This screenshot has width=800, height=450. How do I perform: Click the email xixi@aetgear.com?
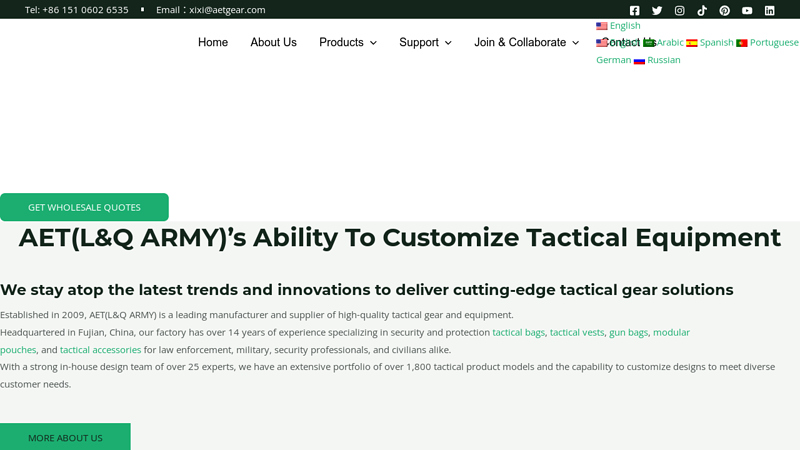(227, 10)
